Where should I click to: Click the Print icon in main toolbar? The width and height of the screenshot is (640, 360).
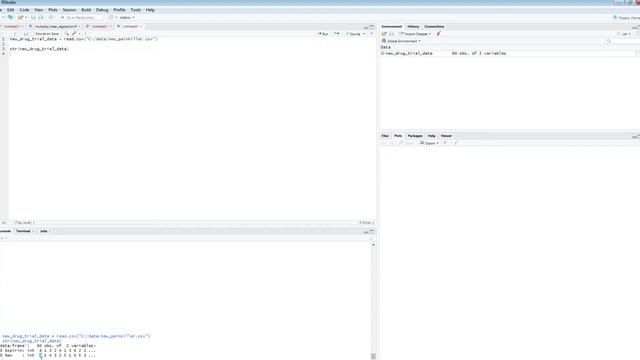coord(51,18)
